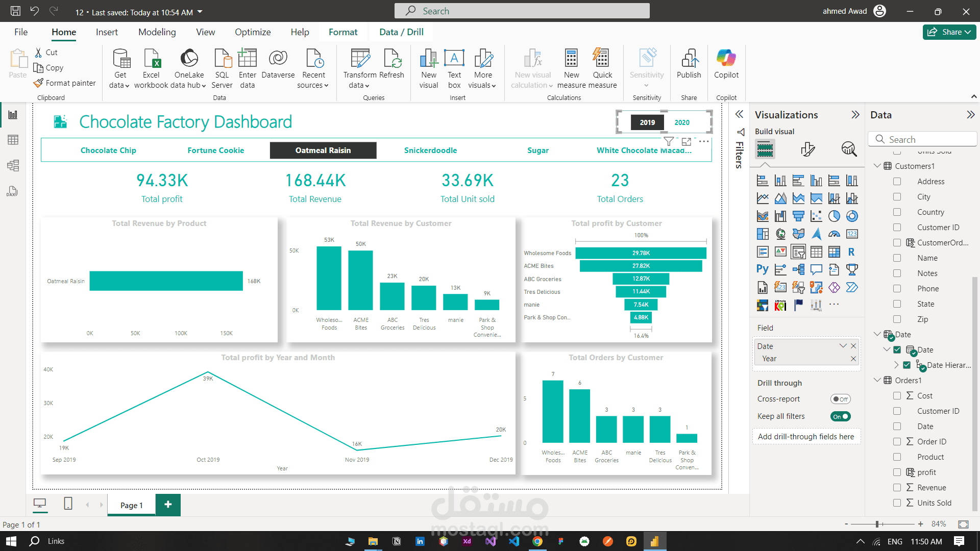Toggle Keep all filters switch
980x551 pixels.
pos(840,416)
